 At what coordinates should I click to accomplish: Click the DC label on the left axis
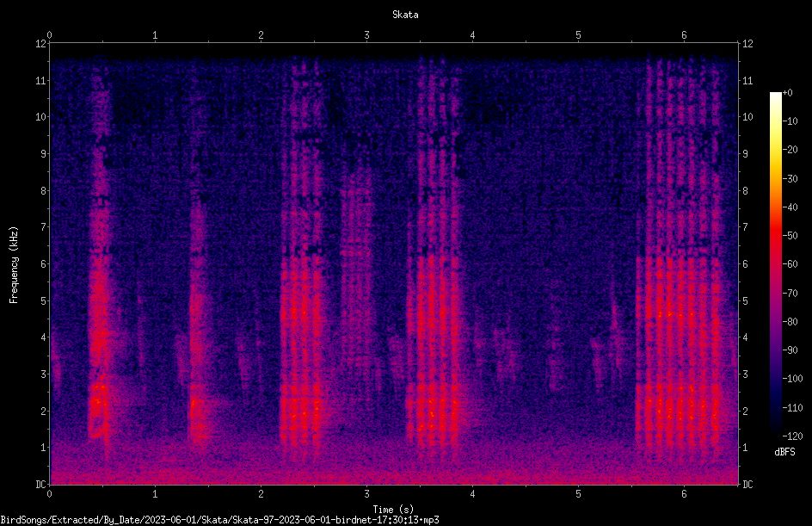point(41,484)
